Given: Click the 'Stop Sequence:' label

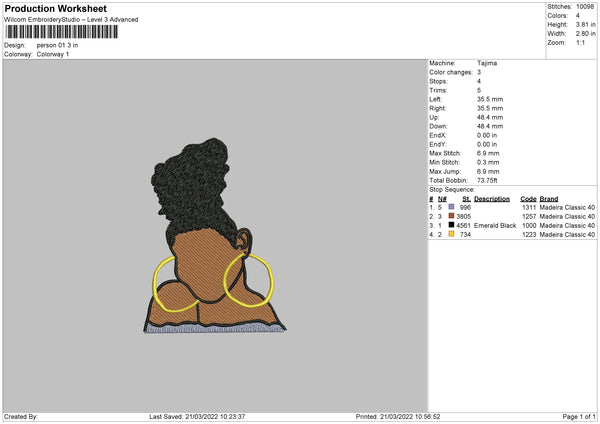Looking at the screenshot, I should [x=452, y=190].
